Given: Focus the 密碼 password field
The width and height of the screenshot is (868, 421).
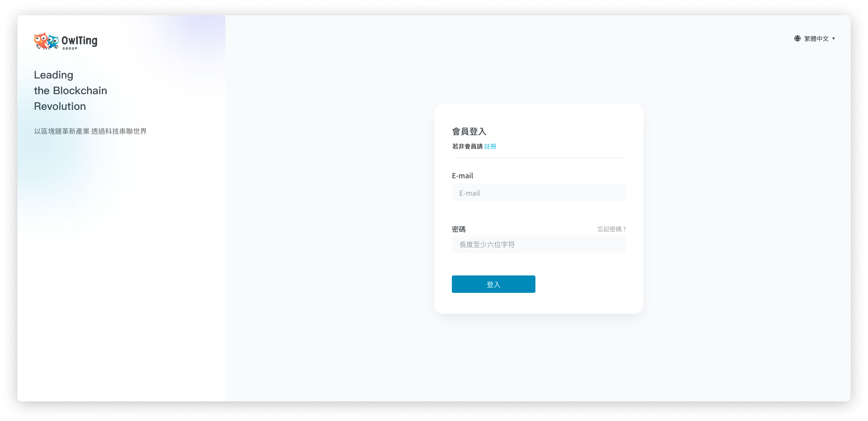Looking at the screenshot, I should pos(539,244).
